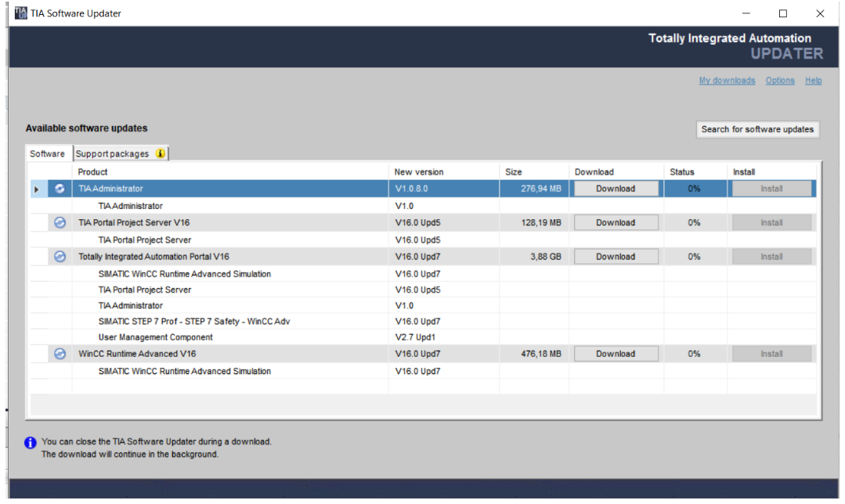Click the Install column header

coord(771,171)
